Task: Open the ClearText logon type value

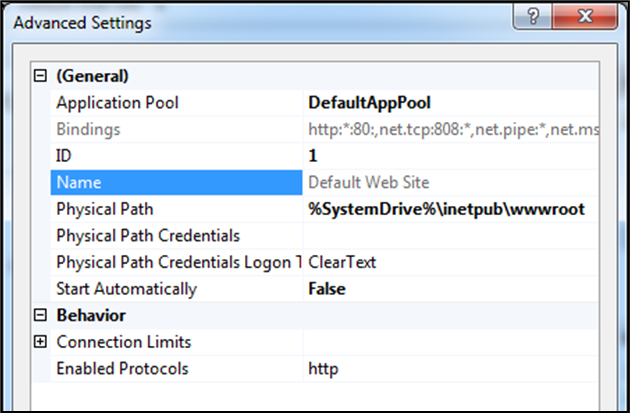Action: point(450,262)
